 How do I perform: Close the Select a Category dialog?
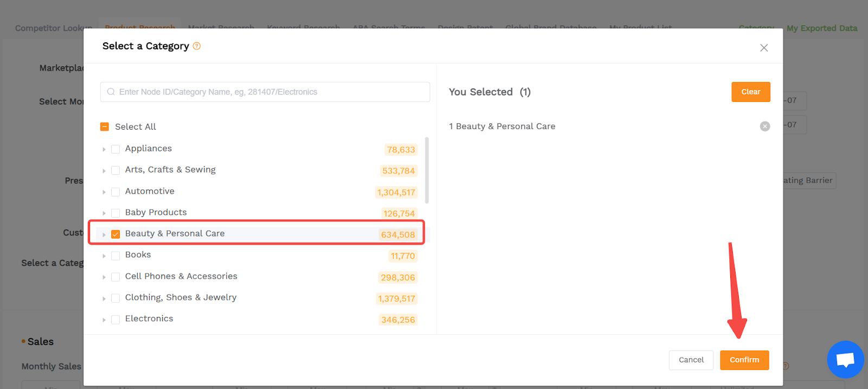point(764,48)
